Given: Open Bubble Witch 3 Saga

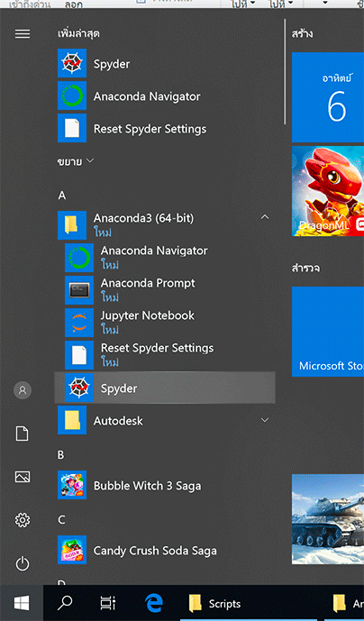Looking at the screenshot, I should click(164, 485).
